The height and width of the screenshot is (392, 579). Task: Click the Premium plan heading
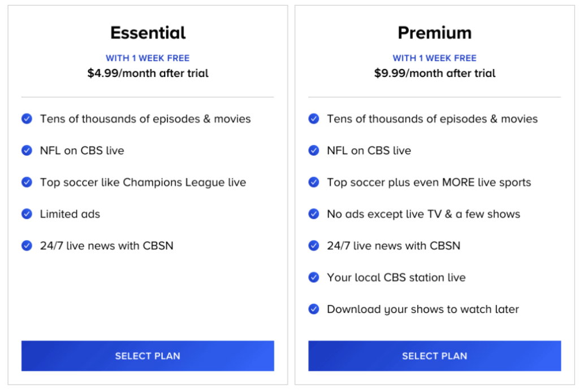(434, 33)
